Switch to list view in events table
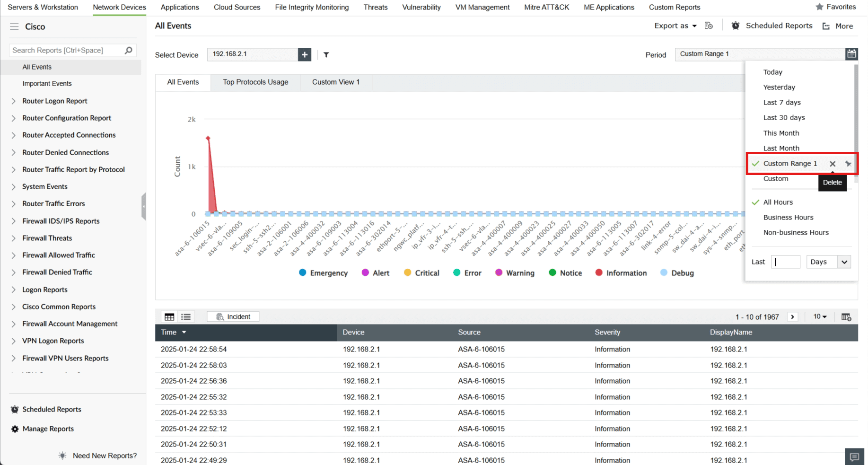Viewport: 868px width, 465px height. click(x=185, y=316)
